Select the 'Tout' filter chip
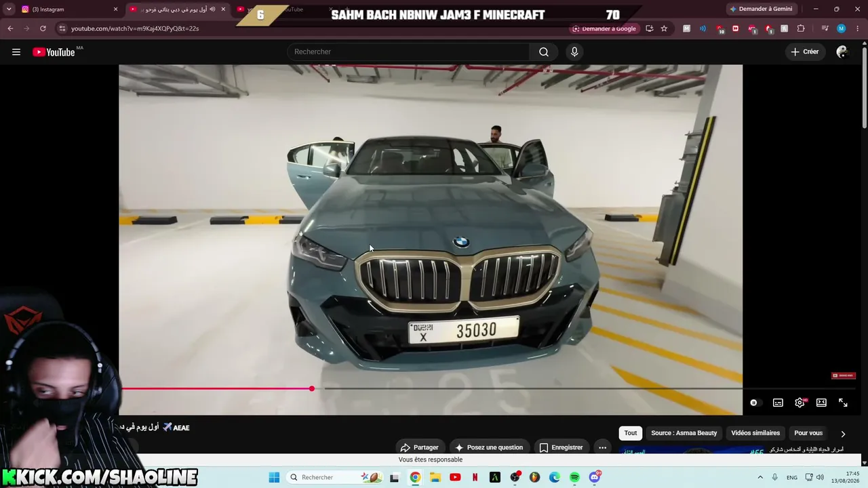This screenshot has width=868, height=488. (x=631, y=433)
